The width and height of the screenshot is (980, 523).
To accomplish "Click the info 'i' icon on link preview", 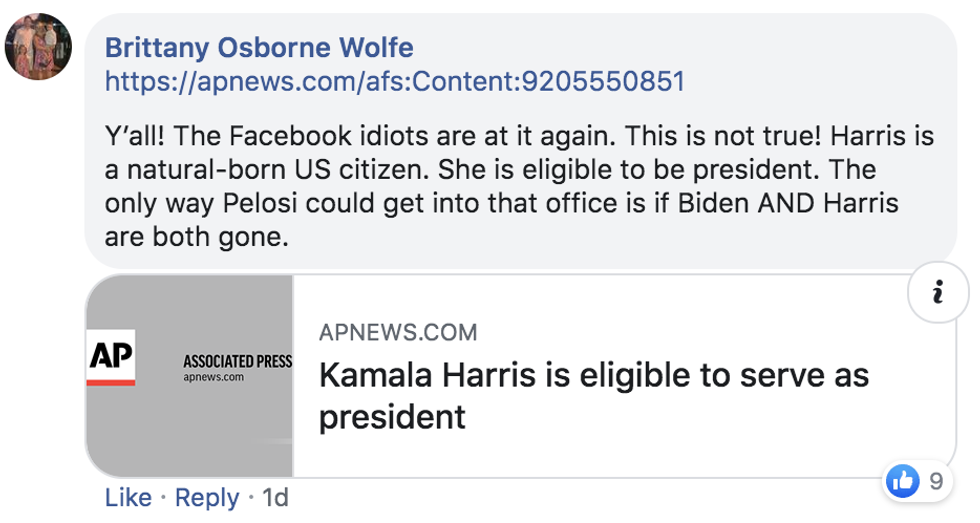I will point(937,294).
